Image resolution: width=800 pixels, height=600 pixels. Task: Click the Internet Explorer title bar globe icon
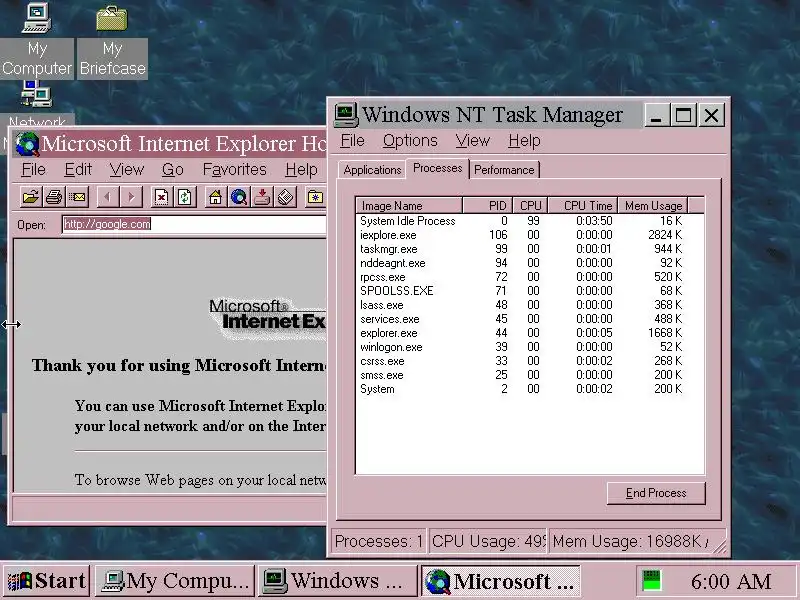coord(27,144)
